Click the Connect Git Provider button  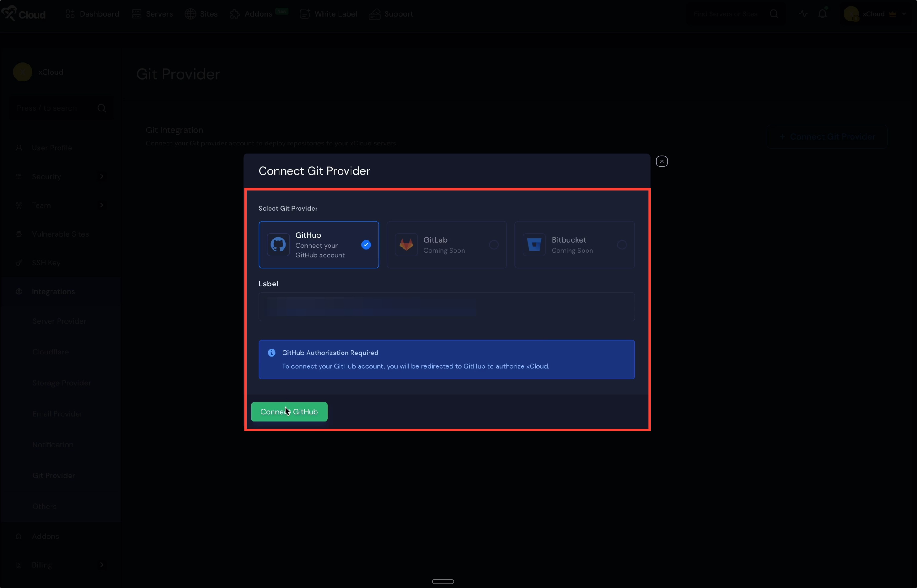[827, 137]
